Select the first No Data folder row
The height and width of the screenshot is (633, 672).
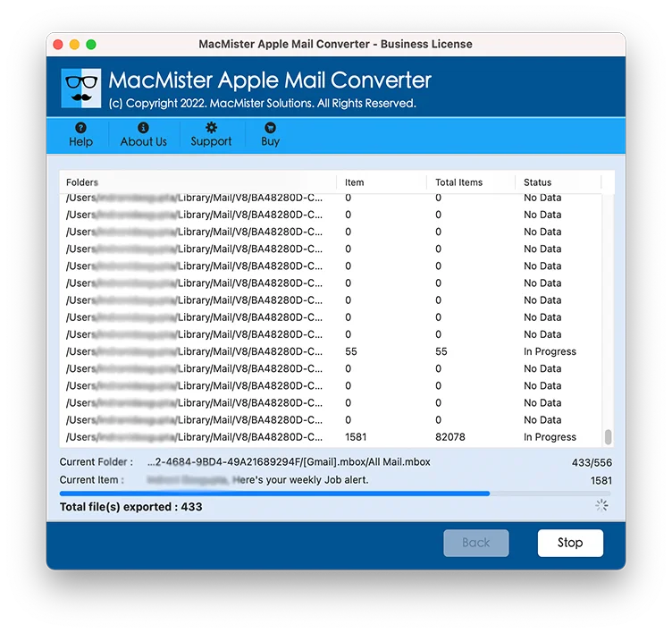click(331, 198)
